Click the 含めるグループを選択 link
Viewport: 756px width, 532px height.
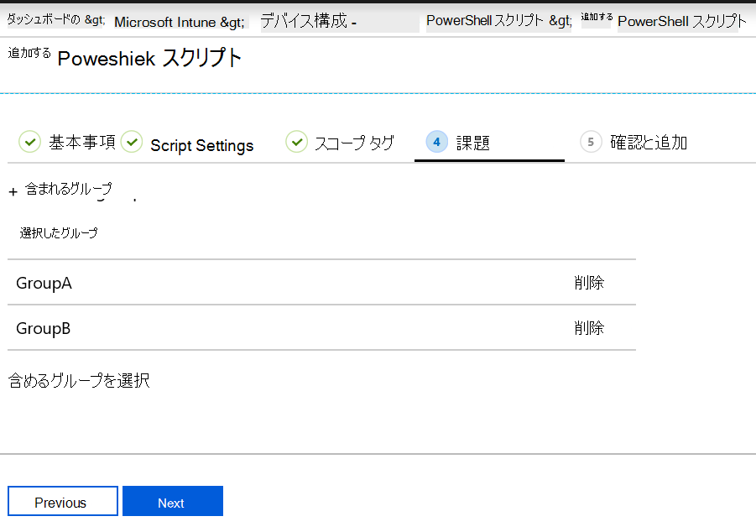(x=79, y=381)
